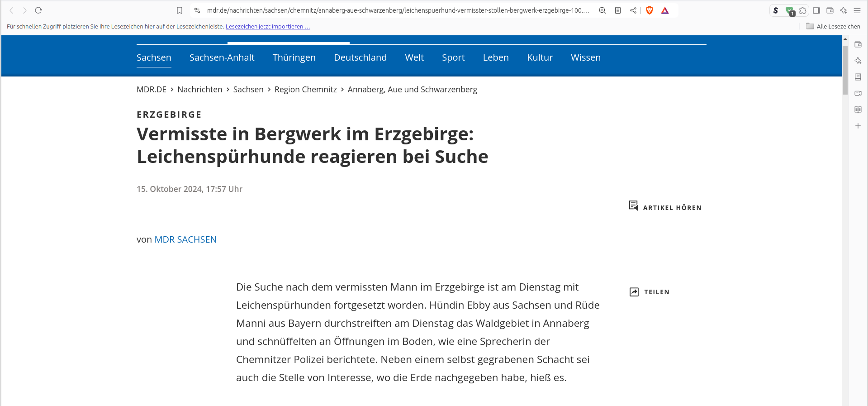Click the Teilen share icon
868x406 pixels.
[x=634, y=292]
